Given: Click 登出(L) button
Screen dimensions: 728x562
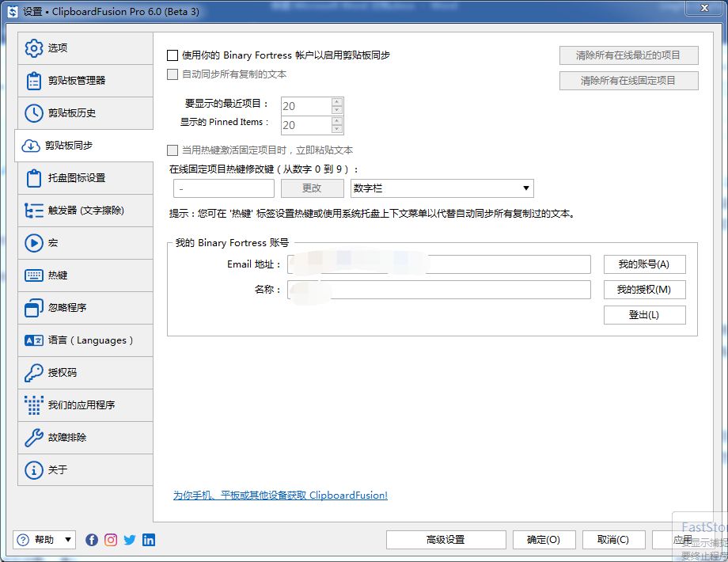Looking at the screenshot, I should click(644, 315).
